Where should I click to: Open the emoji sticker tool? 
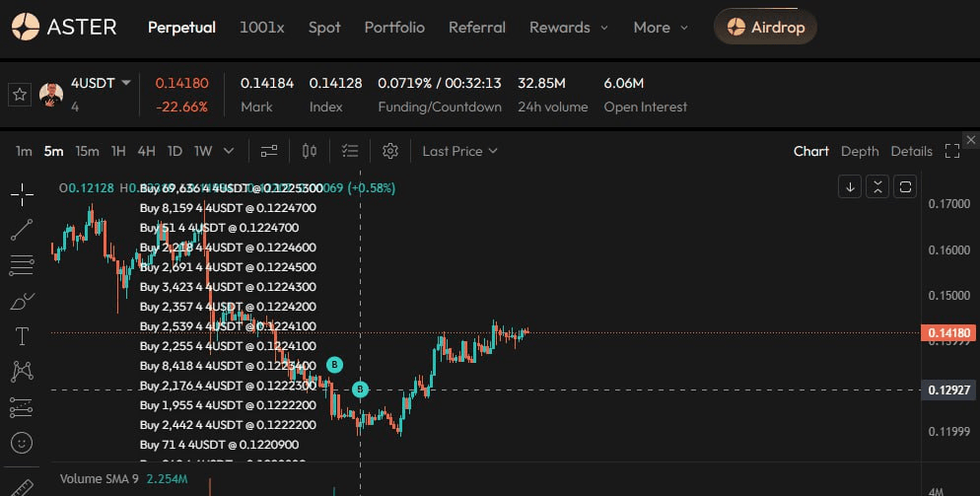[21, 443]
